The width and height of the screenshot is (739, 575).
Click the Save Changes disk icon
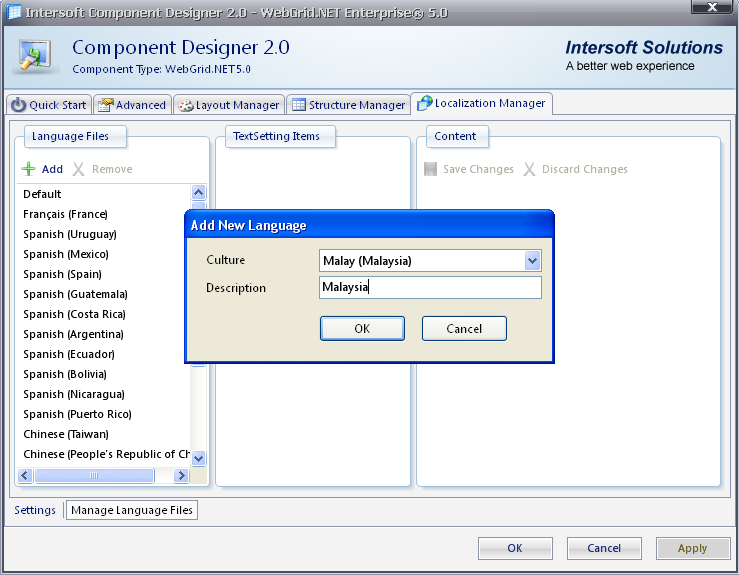[430, 169]
